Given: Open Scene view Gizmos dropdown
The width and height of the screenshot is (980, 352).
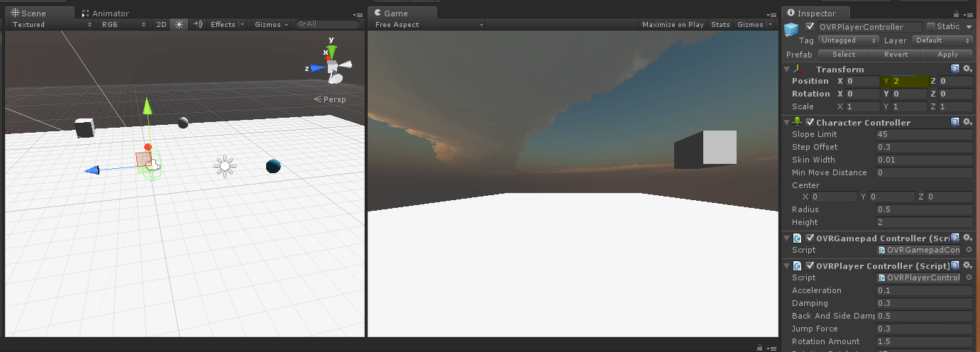Looking at the screenshot, I should (272, 24).
